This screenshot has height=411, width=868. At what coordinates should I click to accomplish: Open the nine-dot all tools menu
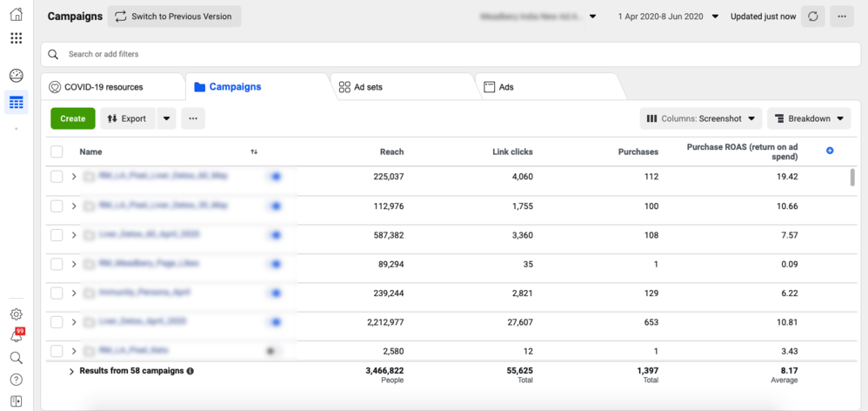pos(16,38)
